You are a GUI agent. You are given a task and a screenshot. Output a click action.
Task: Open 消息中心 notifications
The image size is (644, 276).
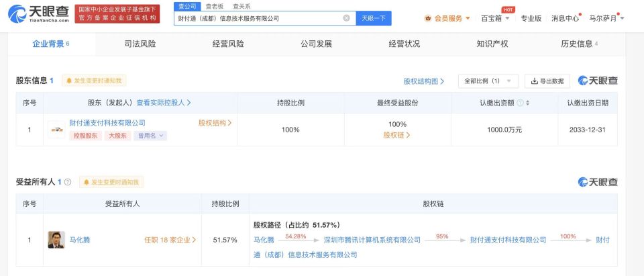[x=565, y=18]
